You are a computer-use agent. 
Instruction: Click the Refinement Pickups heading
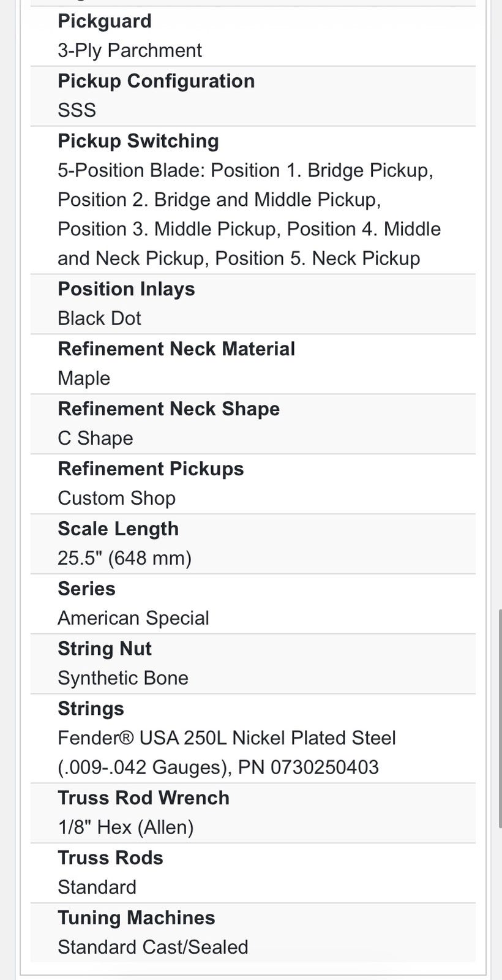[x=151, y=469]
